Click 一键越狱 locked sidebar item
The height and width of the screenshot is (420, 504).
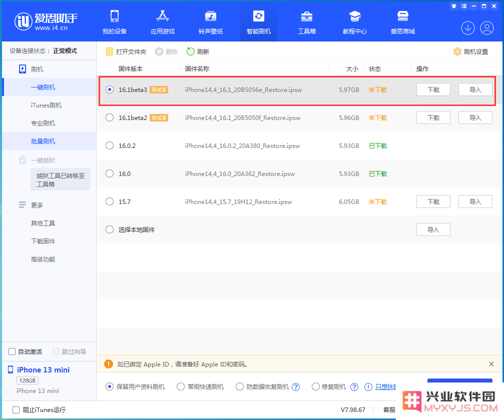43,160
